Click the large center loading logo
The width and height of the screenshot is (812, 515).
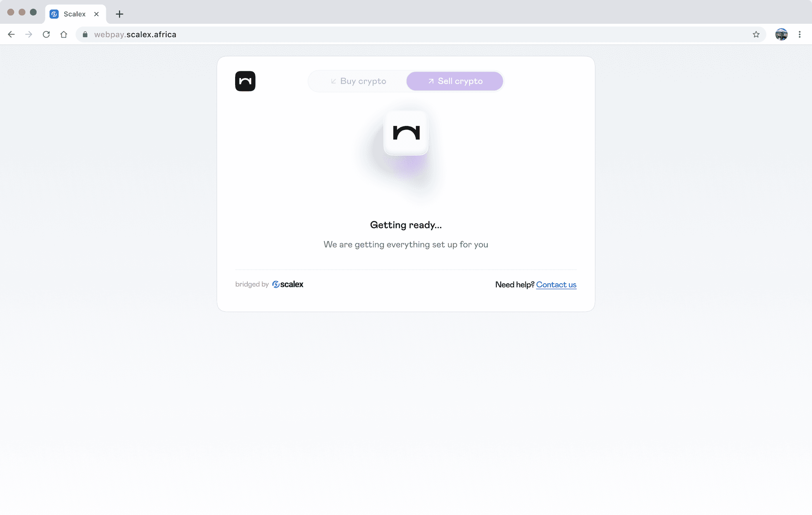406,133
